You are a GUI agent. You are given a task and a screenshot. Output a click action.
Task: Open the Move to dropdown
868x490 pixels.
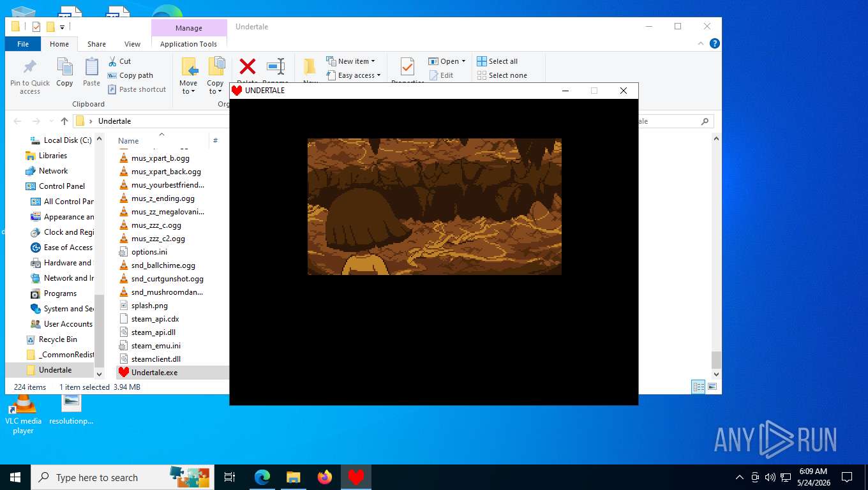click(x=188, y=75)
